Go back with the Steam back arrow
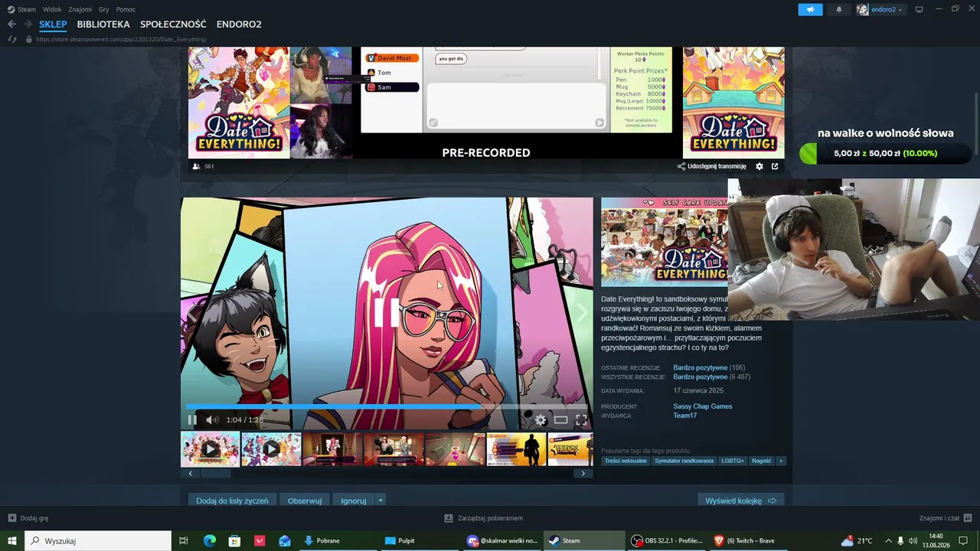 pos(11,24)
